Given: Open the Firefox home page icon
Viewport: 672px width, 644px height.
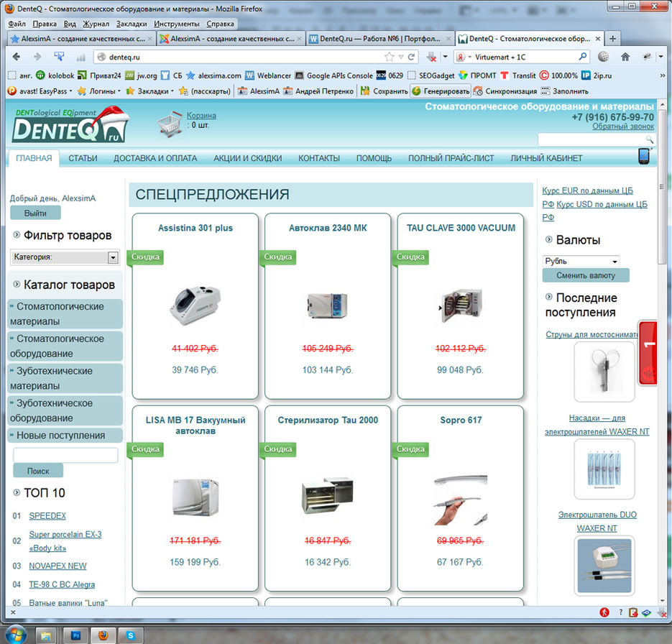Looking at the screenshot, I should tap(625, 57).
